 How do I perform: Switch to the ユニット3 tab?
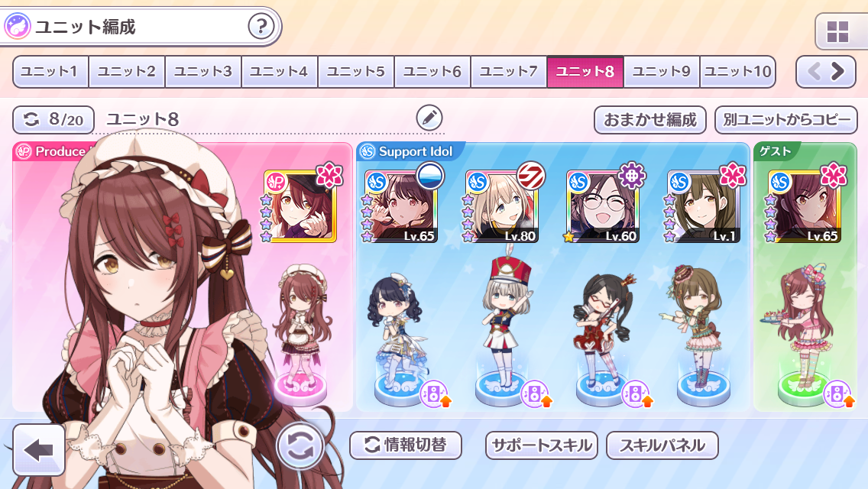(x=202, y=71)
